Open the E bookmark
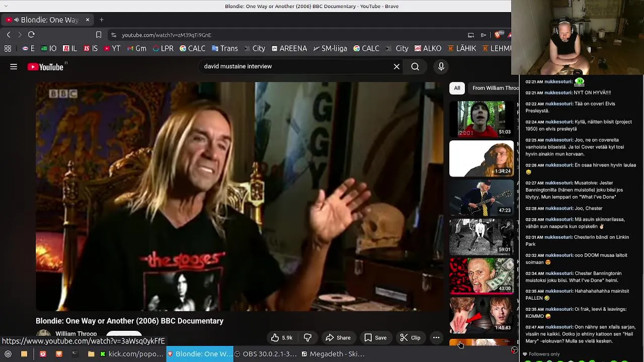Image resolution: width=644 pixels, height=362 pixels. coord(29,49)
